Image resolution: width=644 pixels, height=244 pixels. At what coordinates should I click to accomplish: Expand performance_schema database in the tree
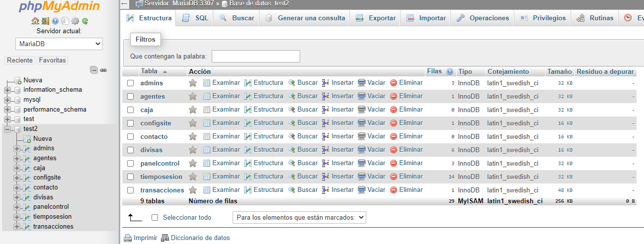(x=7, y=110)
